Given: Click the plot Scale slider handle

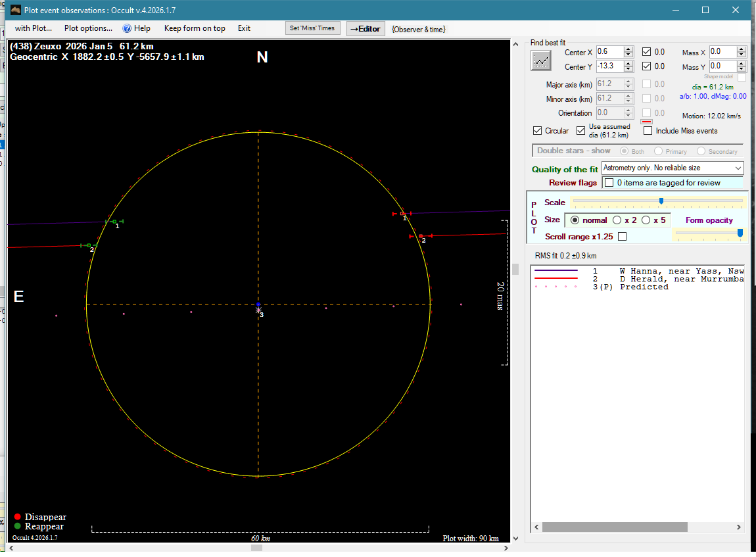Looking at the screenshot, I should click(661, 201).
